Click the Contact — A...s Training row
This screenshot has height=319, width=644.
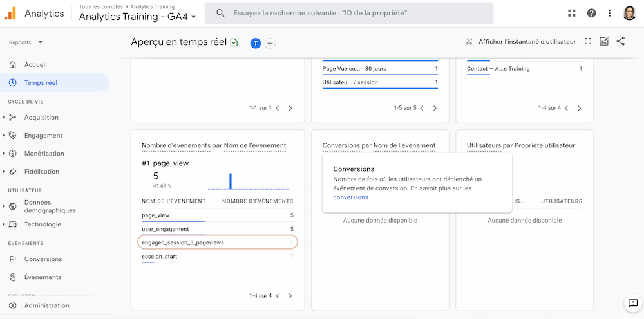(524, 69)
